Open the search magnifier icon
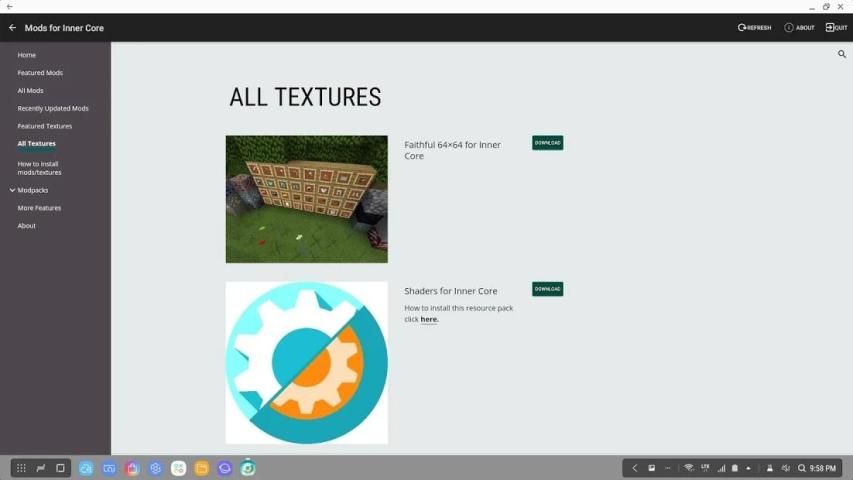 click(x=842, y=54)
